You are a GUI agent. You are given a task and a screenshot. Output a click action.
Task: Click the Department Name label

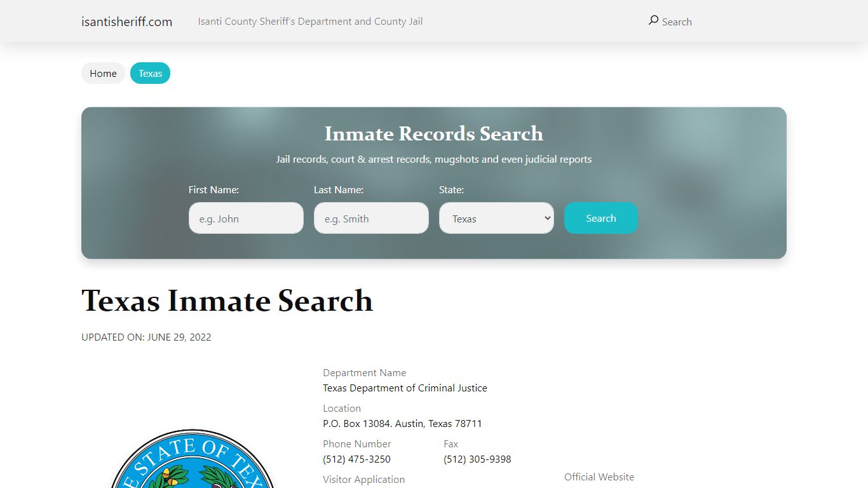364,372
